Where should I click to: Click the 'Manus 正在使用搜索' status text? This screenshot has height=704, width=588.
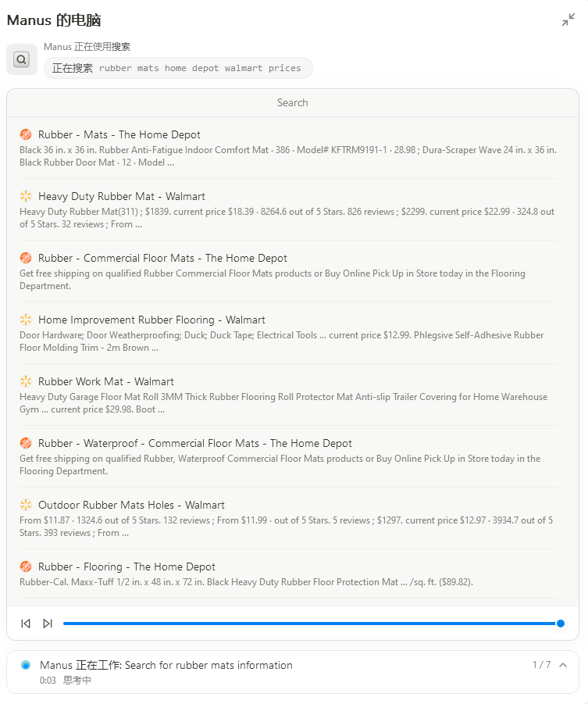(x=87, y=47)
